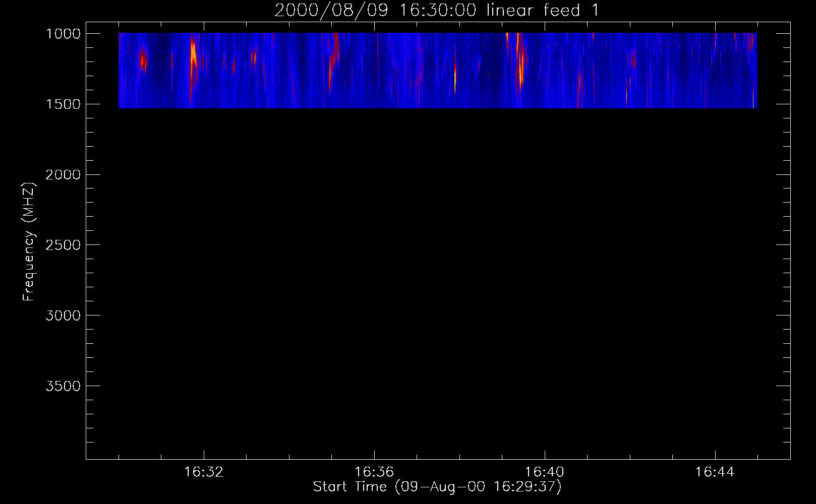816x504 pixels.
Task: Click the 'Start Time (09-Aug-00 16:29:37)' label
Action: coord(437,487)
